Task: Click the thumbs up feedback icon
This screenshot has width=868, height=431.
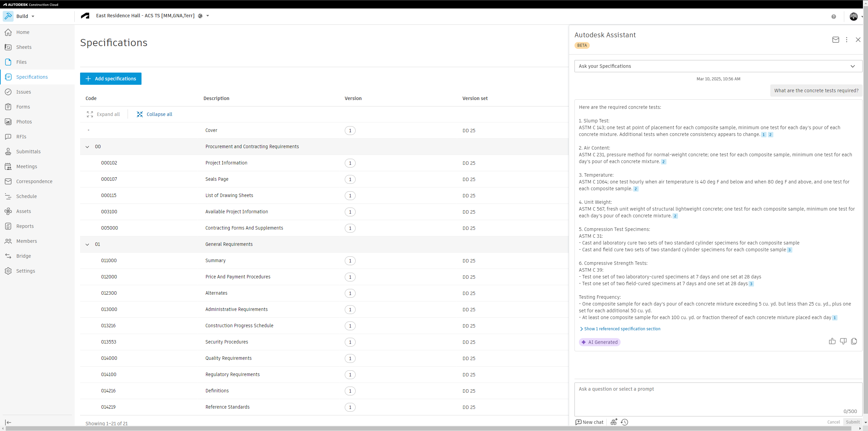Action: pos(832,341)
